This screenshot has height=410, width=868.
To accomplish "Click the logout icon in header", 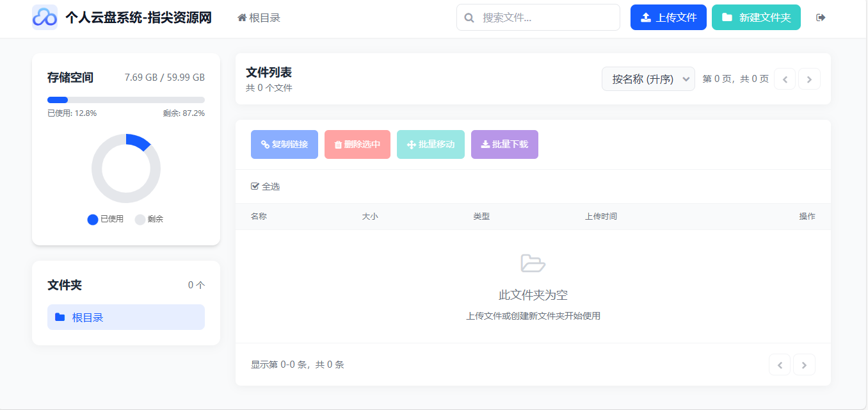I will [821, 17].
